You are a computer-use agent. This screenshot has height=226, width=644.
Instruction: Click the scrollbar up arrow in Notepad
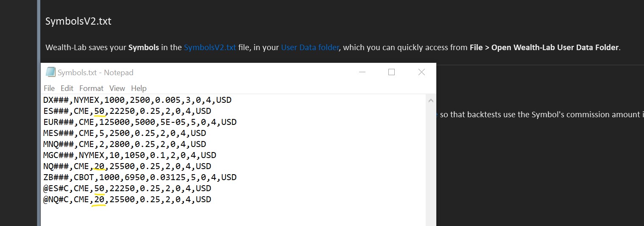431,101
